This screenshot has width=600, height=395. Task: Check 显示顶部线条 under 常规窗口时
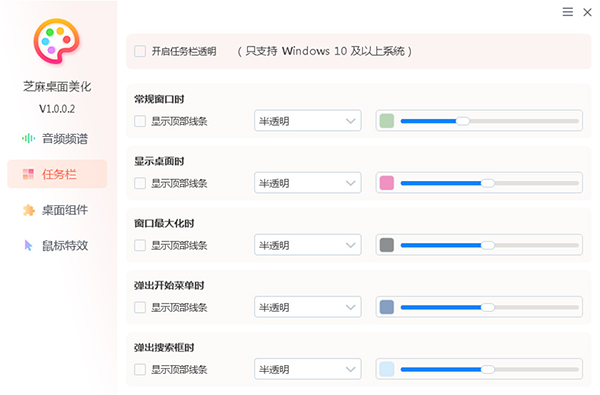tap(140, 121)
